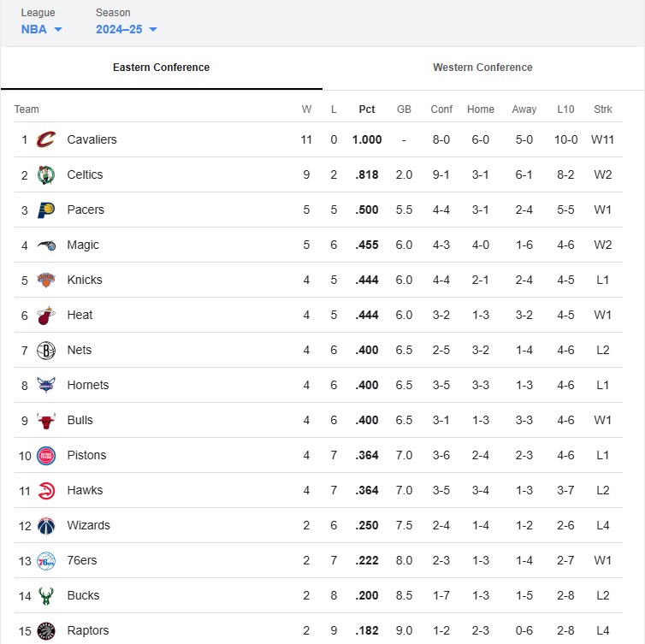Viewport: 645px width, 644px height.
Task: Select the Pacers team logo
Action: pos(46,210)
